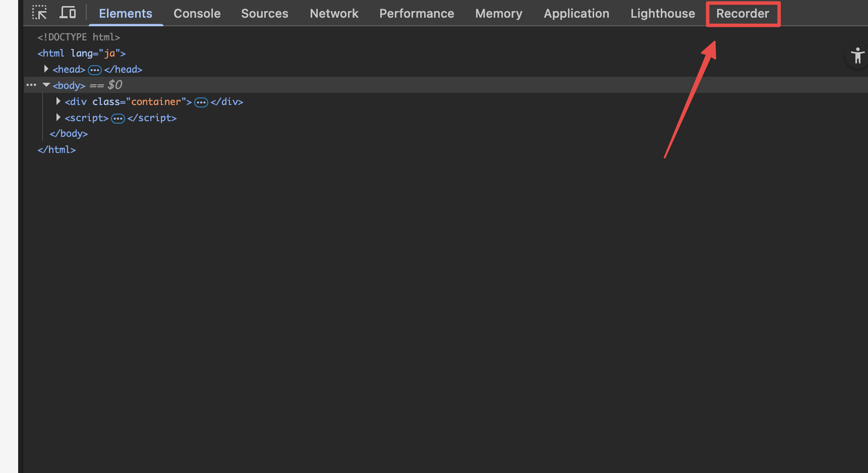Expand the script ellipsis badge

click(118, 119)
